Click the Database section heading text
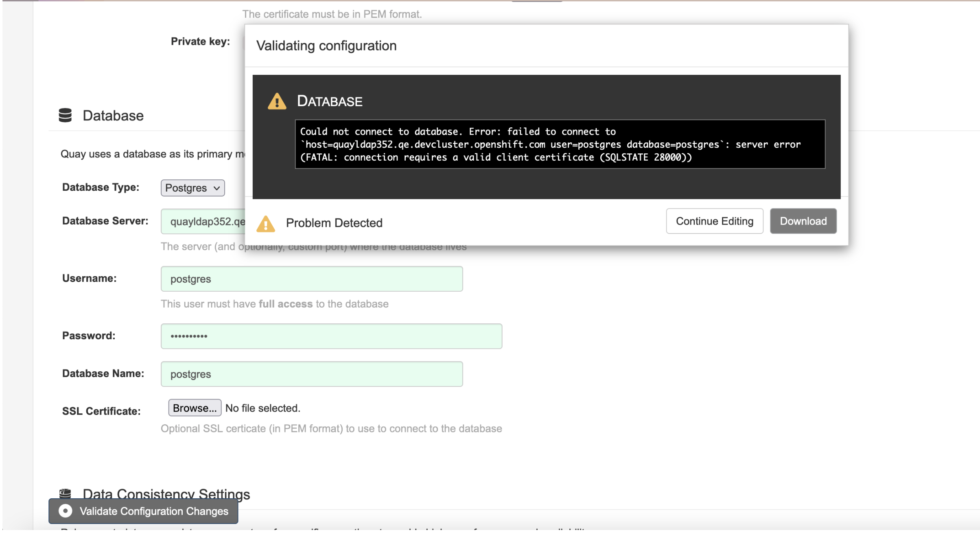The height and width of the screenshot is (541, 980). [x=113, y=116]
